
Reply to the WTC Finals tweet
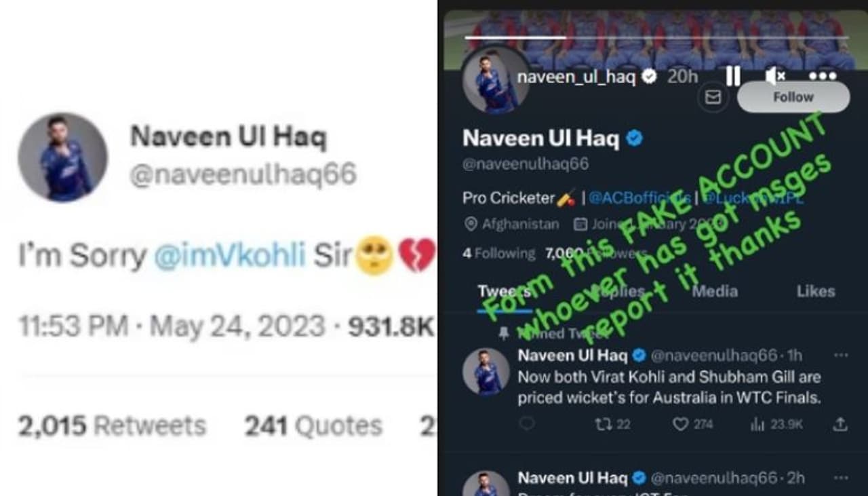527,424
